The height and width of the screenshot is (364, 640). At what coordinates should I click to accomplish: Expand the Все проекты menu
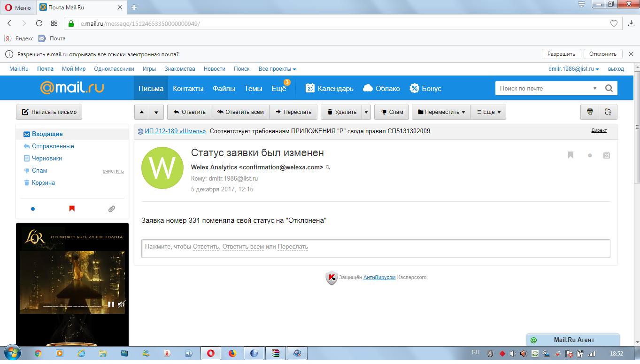(277, 69)
